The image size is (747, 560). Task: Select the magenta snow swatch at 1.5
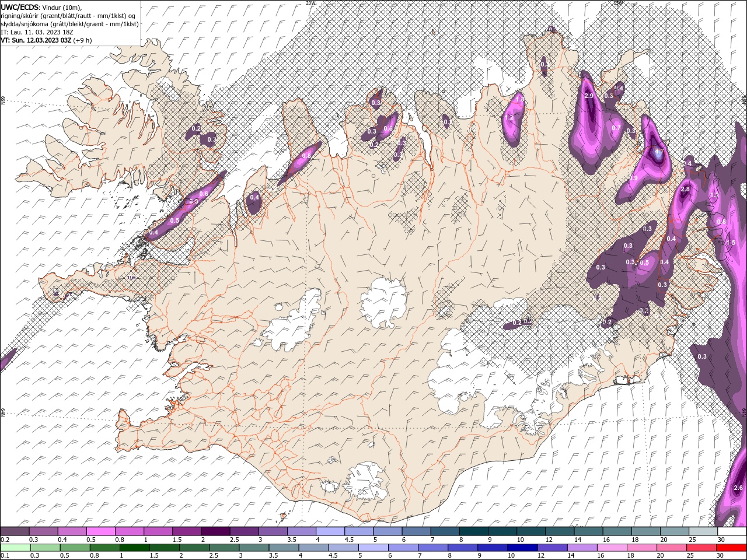pyautogui.click(x=187, y=531)
